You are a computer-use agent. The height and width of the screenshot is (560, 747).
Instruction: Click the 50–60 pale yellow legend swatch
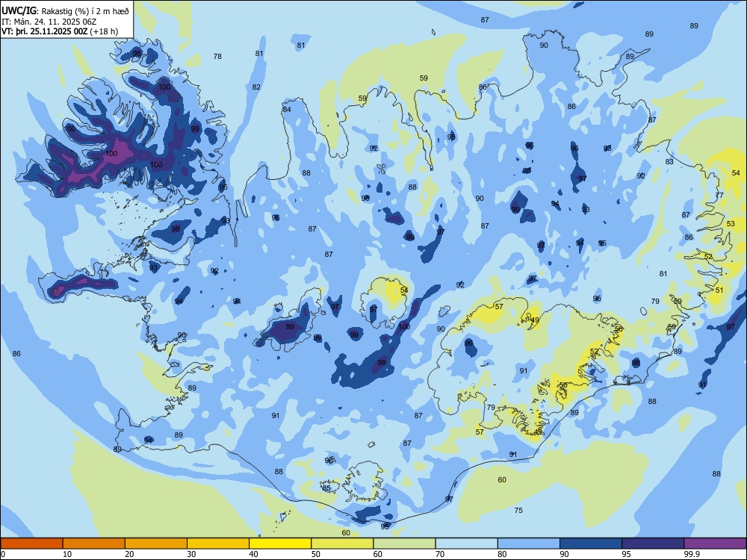tap(343, 544)
